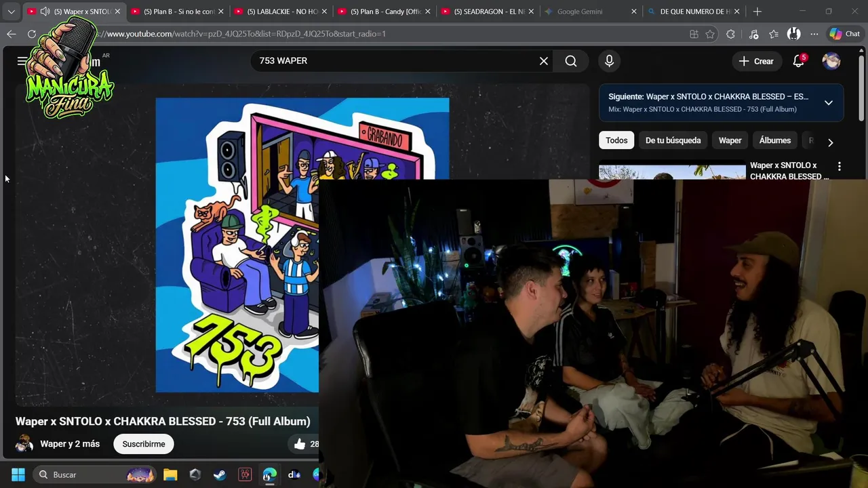
Task: Open the browser profile avatar
Action: pyautogui.click(x=794, y=34)
